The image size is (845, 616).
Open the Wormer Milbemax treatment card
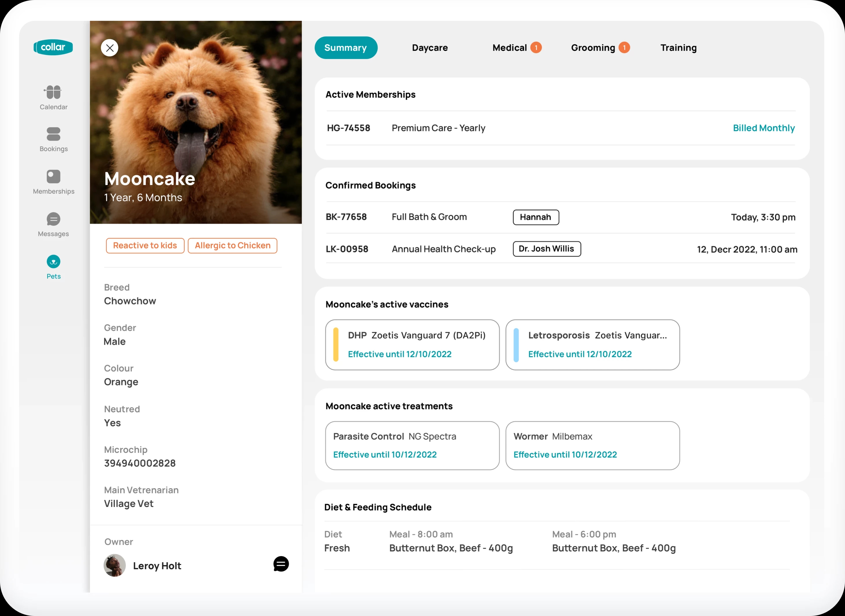[x=592, y=445]
